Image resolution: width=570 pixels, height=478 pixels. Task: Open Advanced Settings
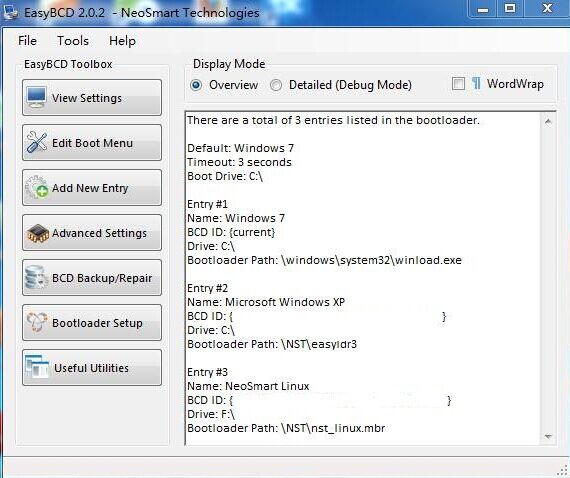click(92, 233)
